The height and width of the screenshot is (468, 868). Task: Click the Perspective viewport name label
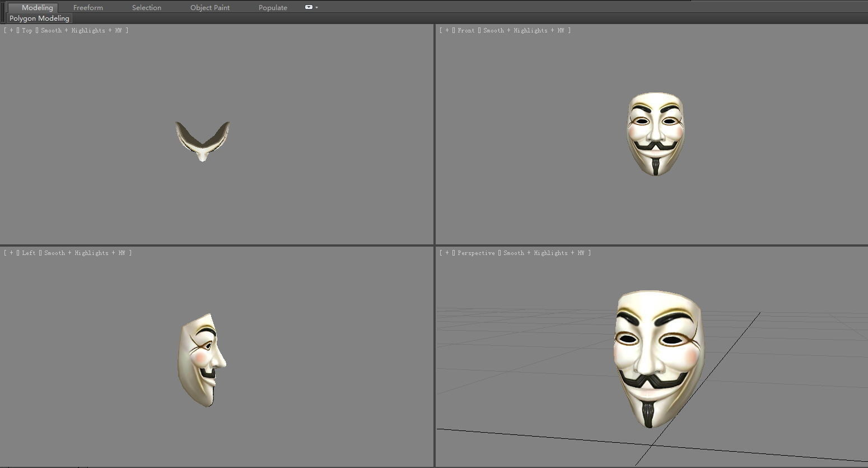pos(476,253)
